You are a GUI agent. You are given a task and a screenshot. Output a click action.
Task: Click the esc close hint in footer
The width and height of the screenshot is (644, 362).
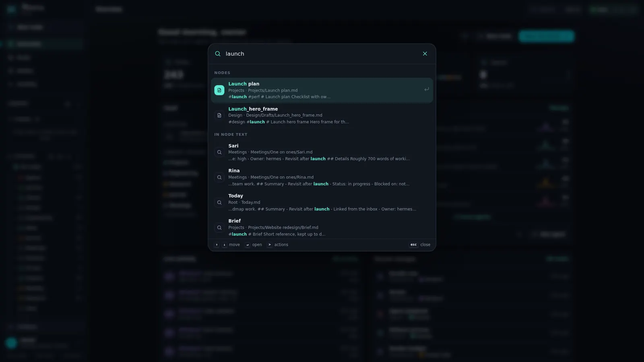click(420, 245)
